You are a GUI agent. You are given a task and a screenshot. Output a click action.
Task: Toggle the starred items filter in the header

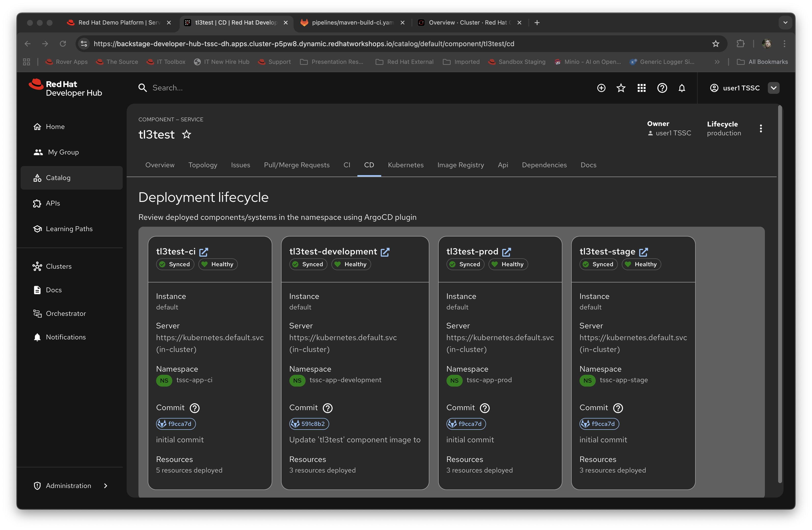point(621,88)
